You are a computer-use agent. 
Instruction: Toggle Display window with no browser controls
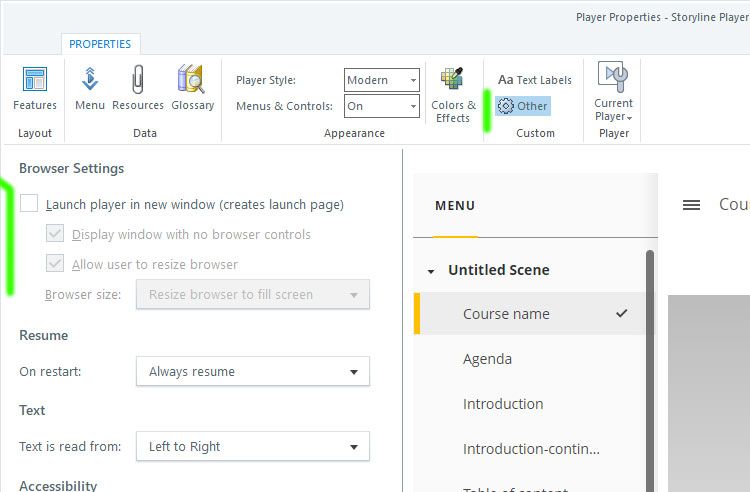pos(56,234)
